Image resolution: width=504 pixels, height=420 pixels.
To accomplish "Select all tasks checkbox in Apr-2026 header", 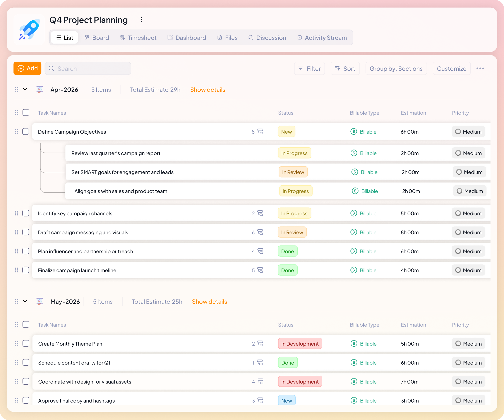I will coord(26,113).
